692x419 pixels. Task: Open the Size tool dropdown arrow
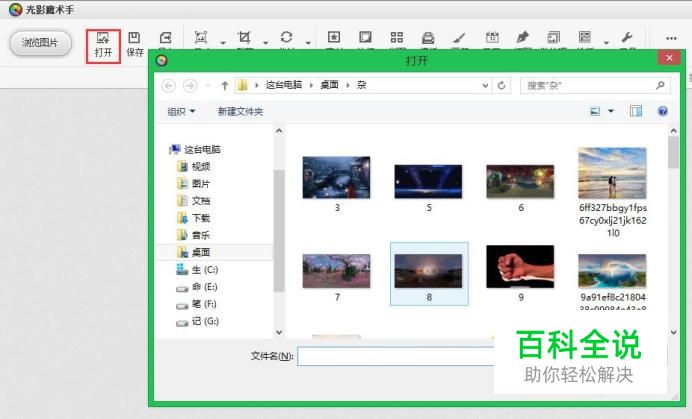point(223,43)
